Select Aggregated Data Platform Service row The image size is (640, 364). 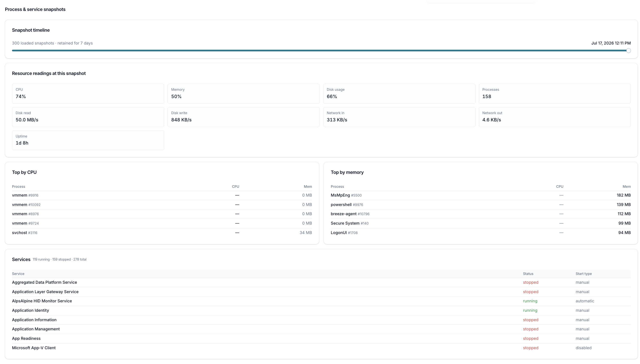click(321, 282)
